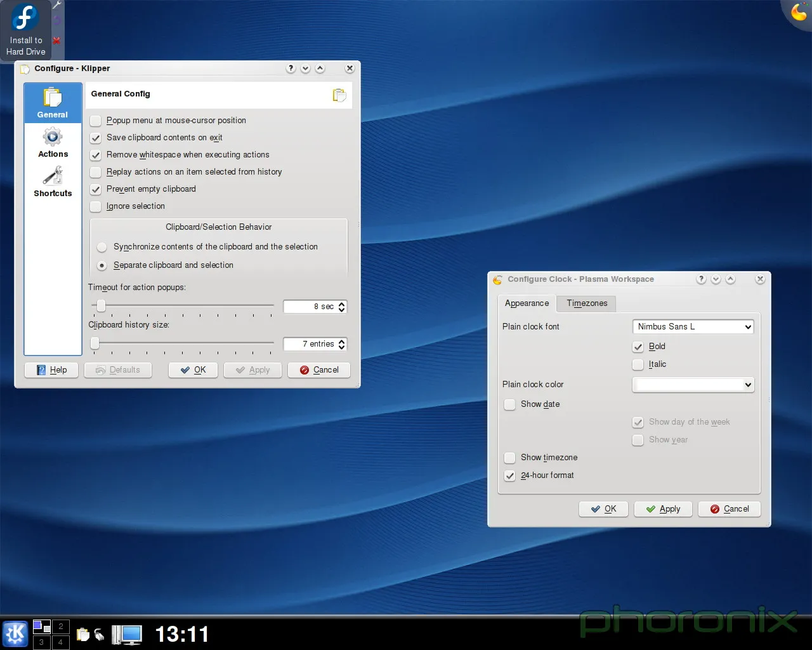The image size is (812, 650).
Task: Open the KDE Kickoff application launcher
Action: 15,633
